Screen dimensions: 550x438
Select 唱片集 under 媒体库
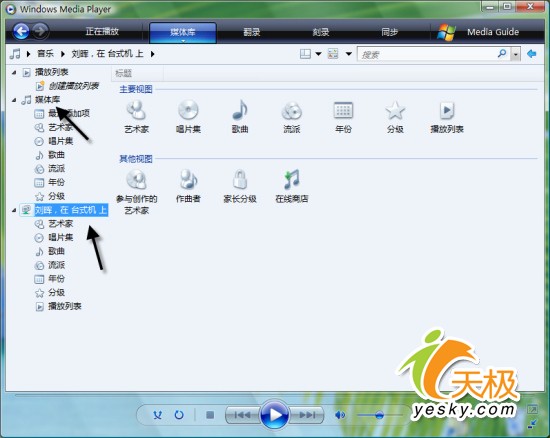coord(60,141)
